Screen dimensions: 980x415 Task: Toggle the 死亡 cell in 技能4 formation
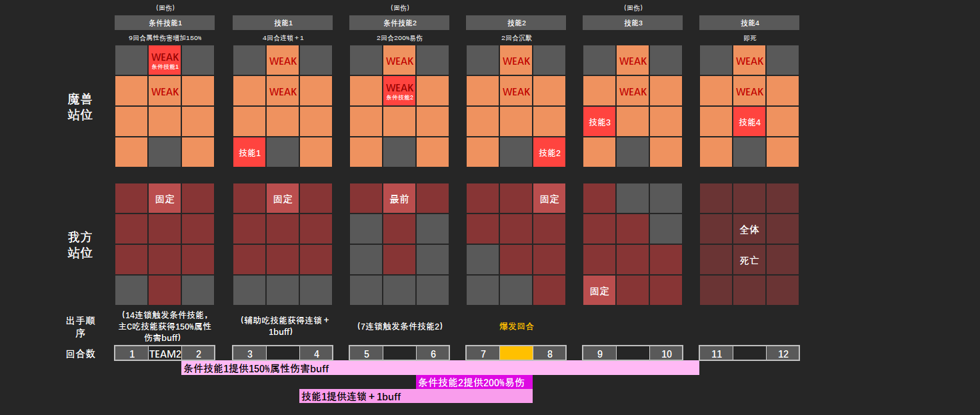pos(749,260)
